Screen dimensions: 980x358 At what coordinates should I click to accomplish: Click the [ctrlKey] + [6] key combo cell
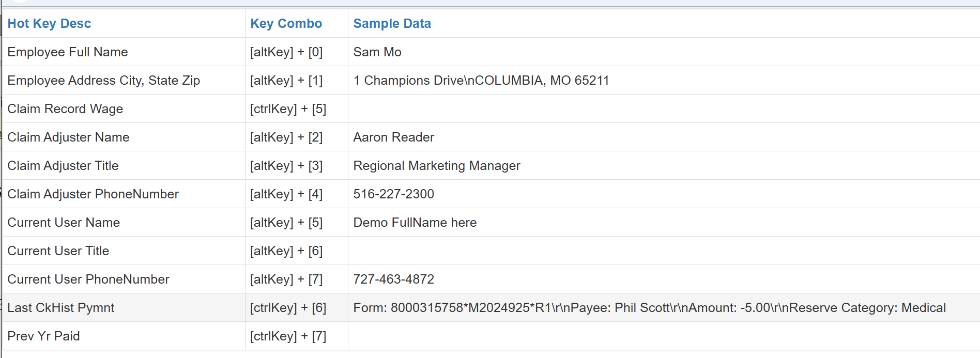(x=288, y=308)
